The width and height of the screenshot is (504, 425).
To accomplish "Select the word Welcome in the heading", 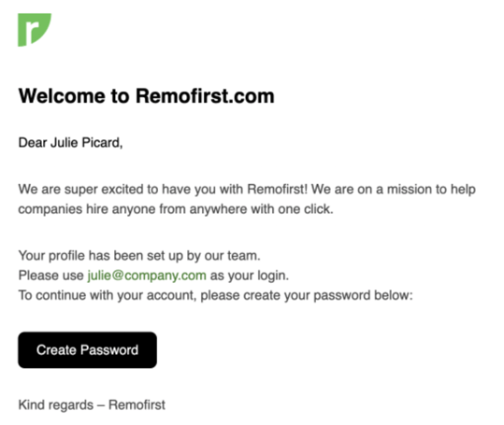I will coord(62,95).
